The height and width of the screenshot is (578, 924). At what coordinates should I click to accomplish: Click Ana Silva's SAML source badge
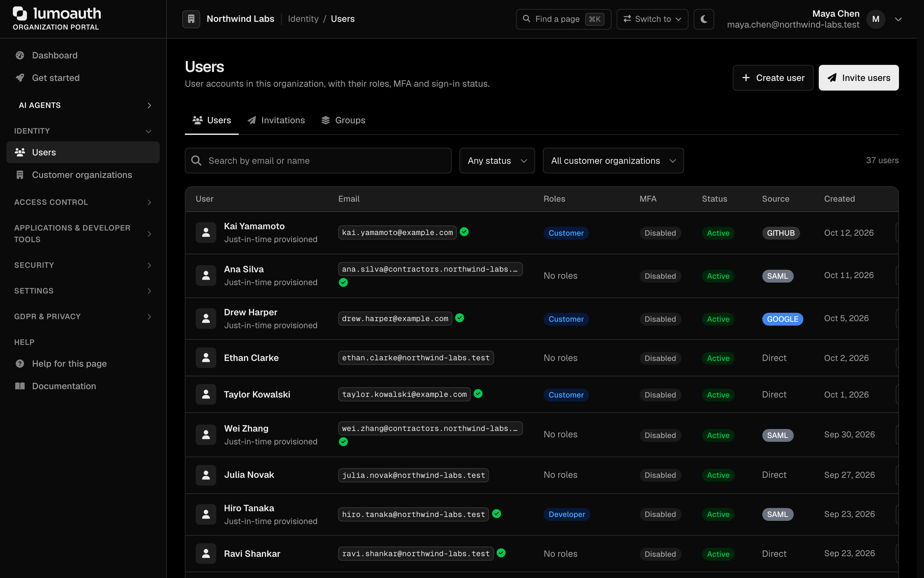pyautogui.click(x=777, y=276)
